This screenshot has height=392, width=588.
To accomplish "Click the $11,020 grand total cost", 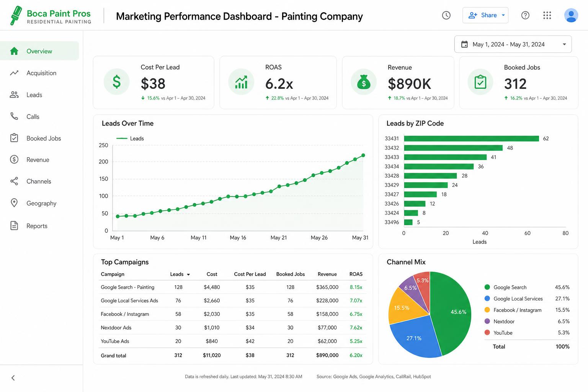I will click(212, 355).
